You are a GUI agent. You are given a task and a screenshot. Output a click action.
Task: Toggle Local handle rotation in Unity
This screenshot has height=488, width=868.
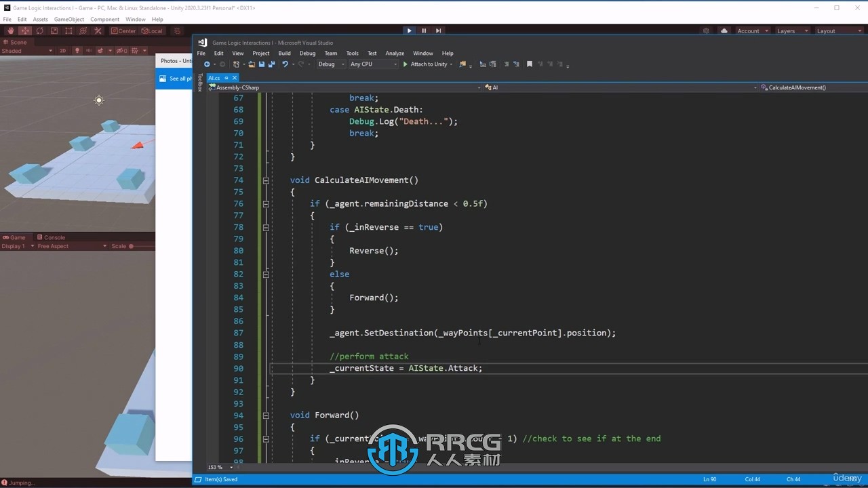coord(152,31)
